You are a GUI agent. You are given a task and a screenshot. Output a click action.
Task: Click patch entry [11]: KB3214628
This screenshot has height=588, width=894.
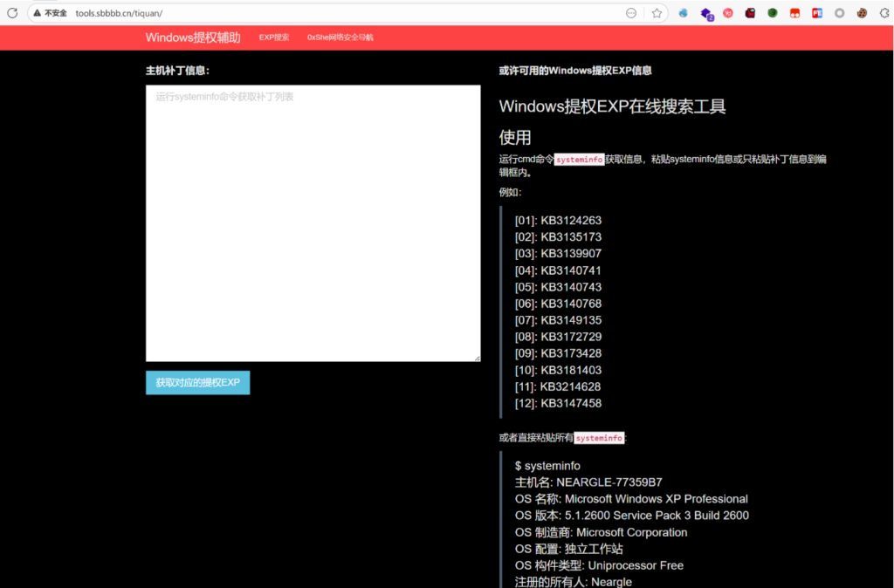[x=558, y=386]
